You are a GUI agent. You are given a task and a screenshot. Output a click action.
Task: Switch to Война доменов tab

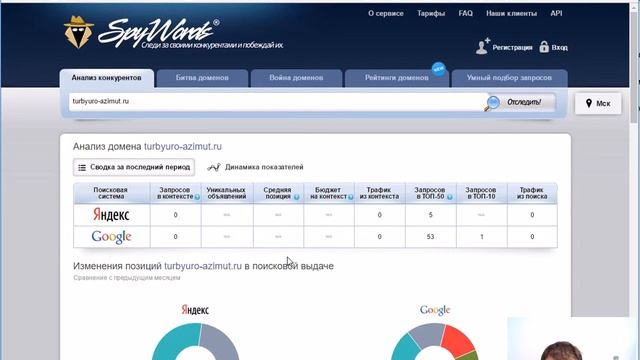[296, 78]
